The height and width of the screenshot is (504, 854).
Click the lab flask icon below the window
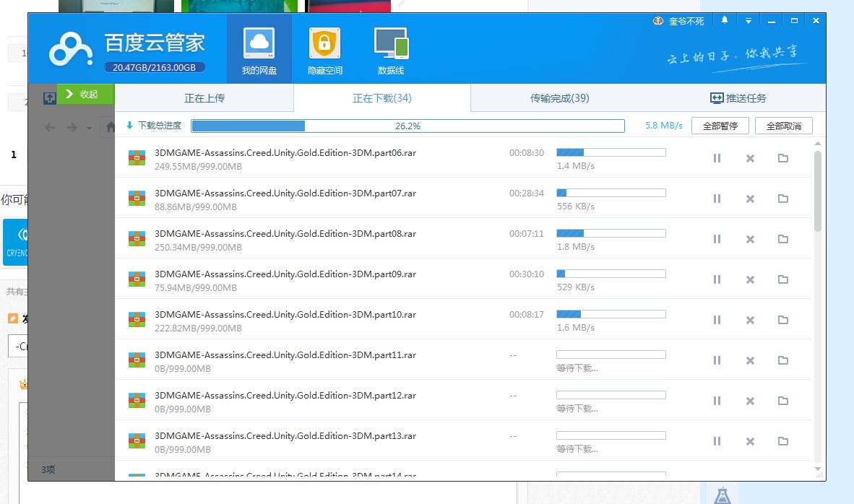tap(723, 495)
